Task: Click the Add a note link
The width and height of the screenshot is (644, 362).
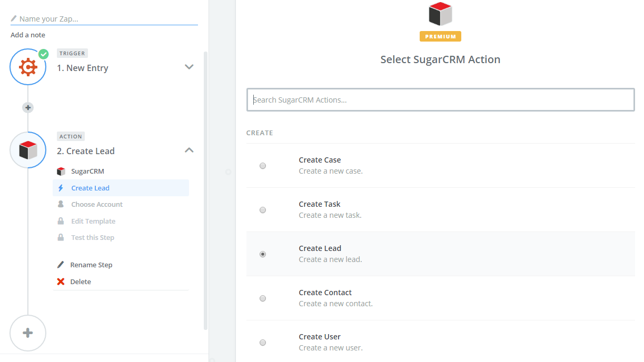Action: tap(27, 35)
